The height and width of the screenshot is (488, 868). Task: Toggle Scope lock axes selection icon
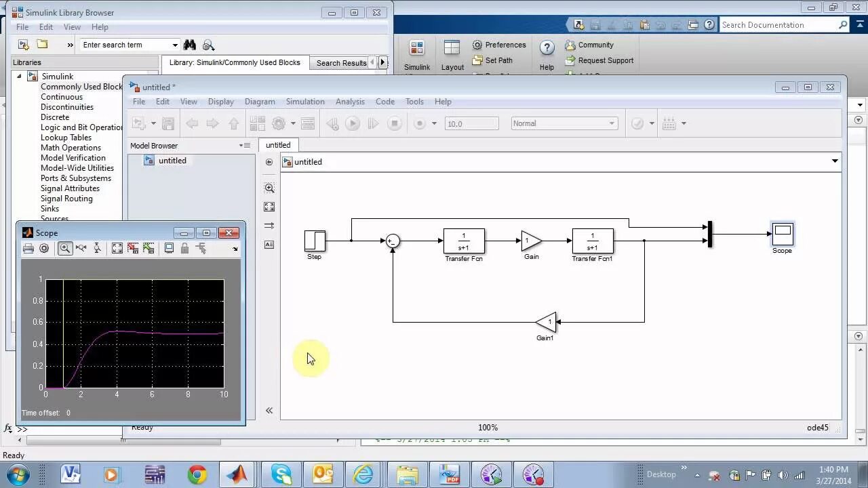point(184,249)
